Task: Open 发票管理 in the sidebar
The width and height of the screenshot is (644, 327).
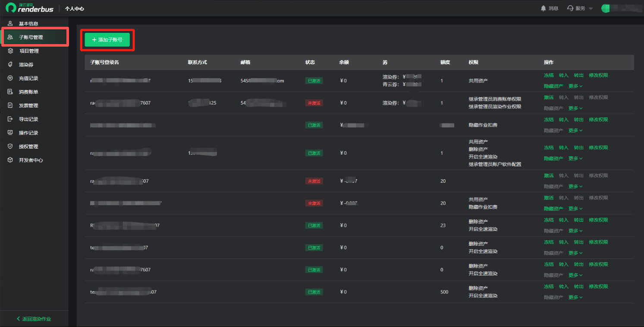Action: 28,105
